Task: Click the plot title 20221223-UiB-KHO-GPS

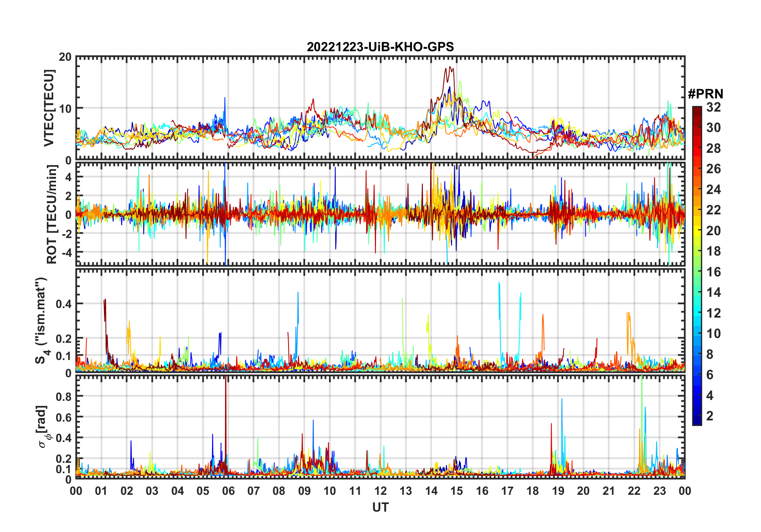Action: (380, 47)
